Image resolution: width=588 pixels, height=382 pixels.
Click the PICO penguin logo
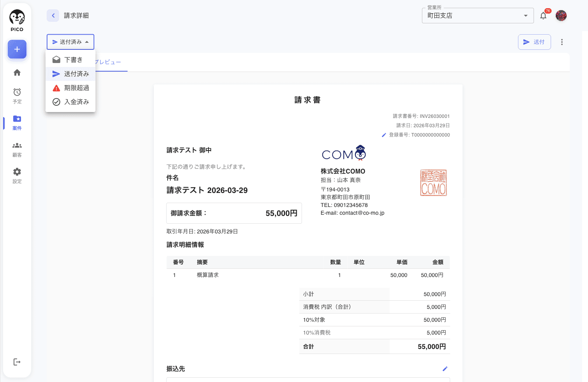17,21
